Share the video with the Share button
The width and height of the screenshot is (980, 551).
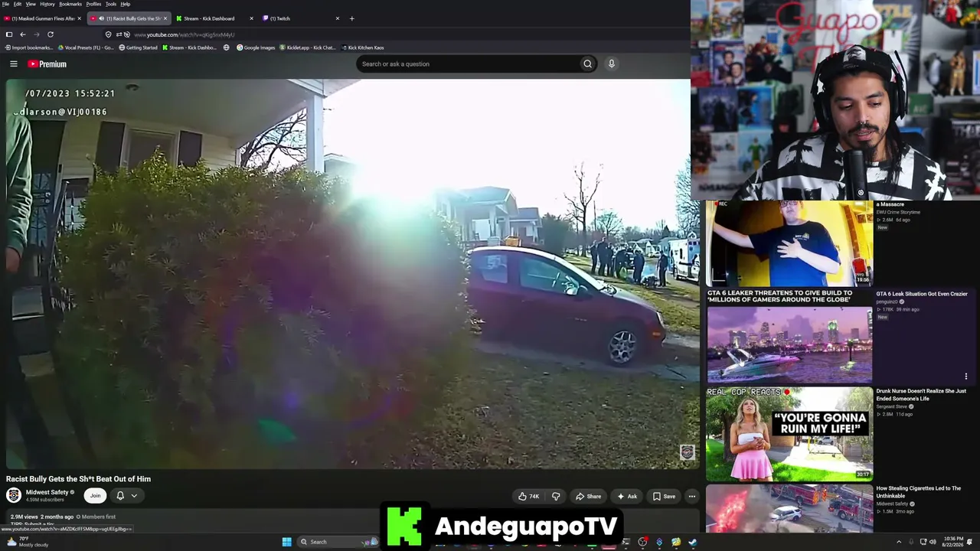(588, 496)
